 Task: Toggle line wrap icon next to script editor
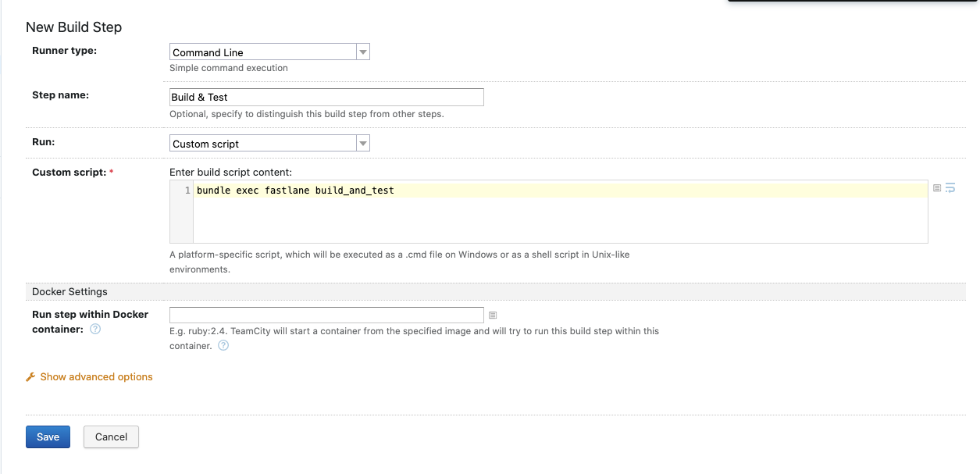(x=950, y=188)
